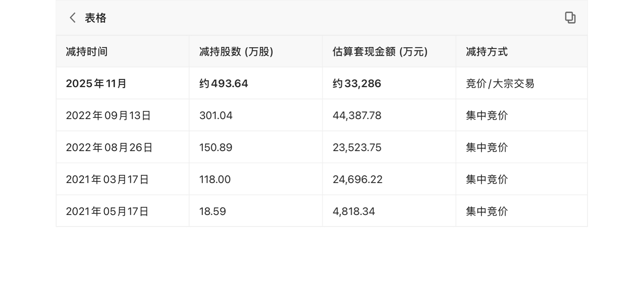The height and width of the screenshot is (297, 644).
Task: Click the 44,387.78 amount cell
Action: [357, 116]
